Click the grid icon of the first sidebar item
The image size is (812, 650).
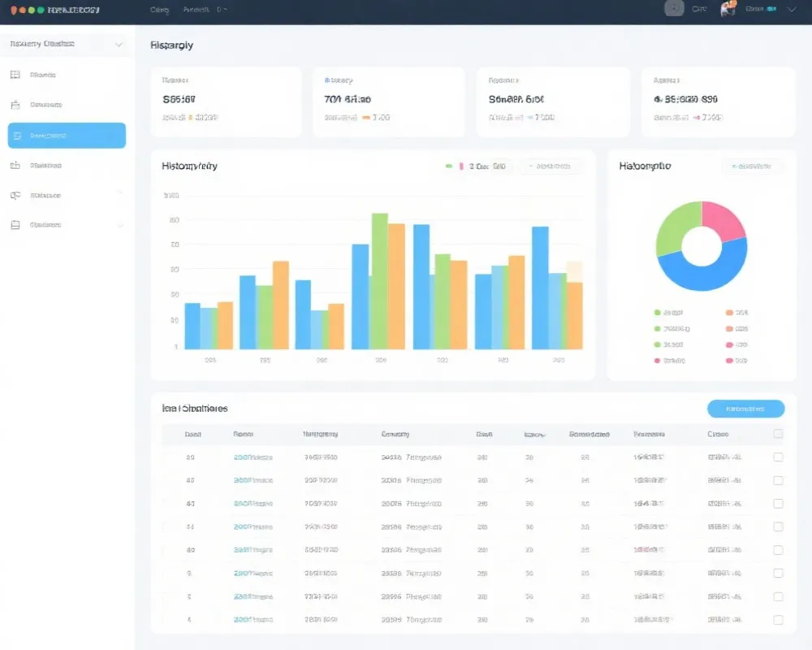click(x=15, y=75)
